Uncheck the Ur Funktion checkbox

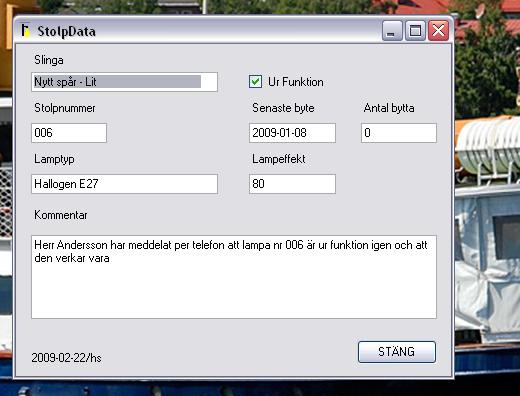255,82
